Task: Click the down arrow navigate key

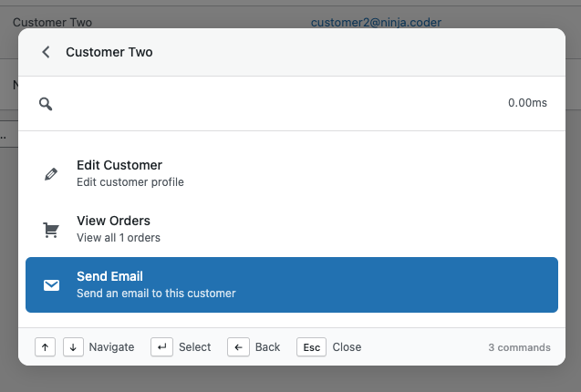Action: click(73, 347)
